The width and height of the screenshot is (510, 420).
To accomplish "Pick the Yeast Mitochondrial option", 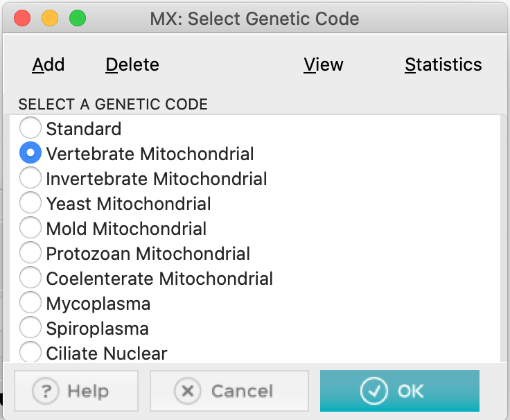I will [30, 203].
